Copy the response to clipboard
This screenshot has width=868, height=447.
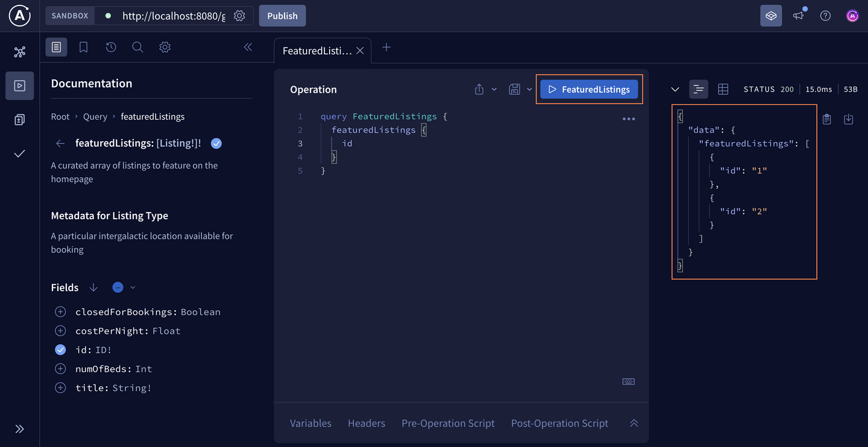point(826,119)
